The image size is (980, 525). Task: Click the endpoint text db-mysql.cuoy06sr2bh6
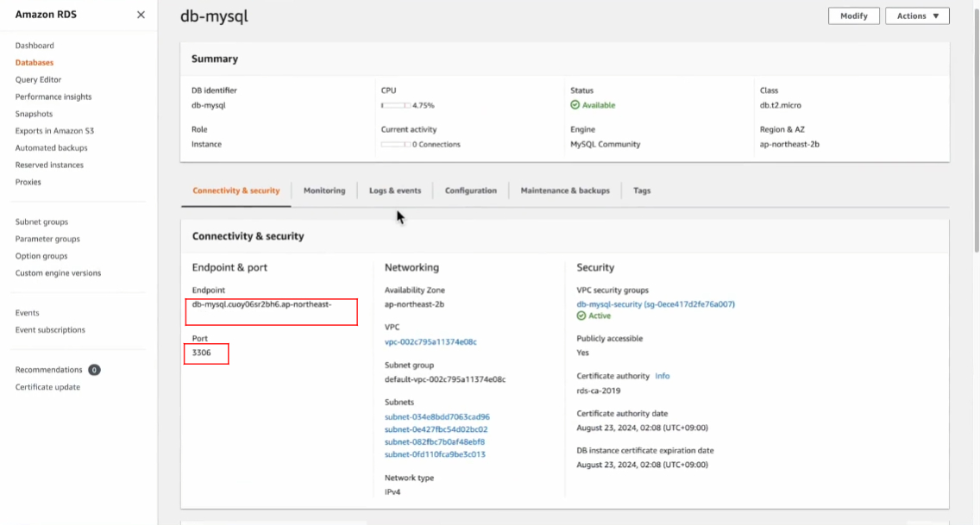[x=262, y=304]
